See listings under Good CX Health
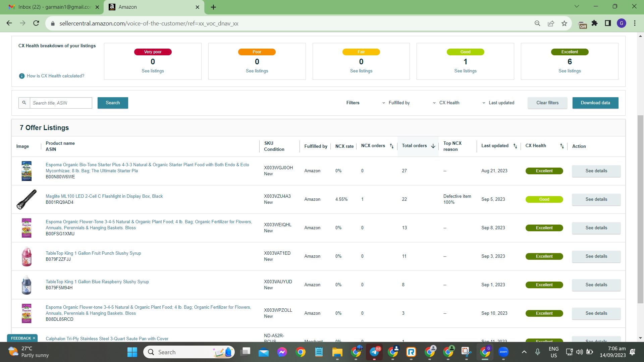The height and width of the screenshot is (362, 644). (465, 71)
